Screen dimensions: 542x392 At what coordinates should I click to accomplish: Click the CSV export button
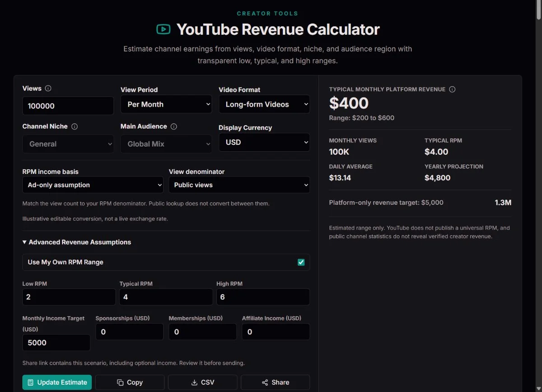click(203, 383)
